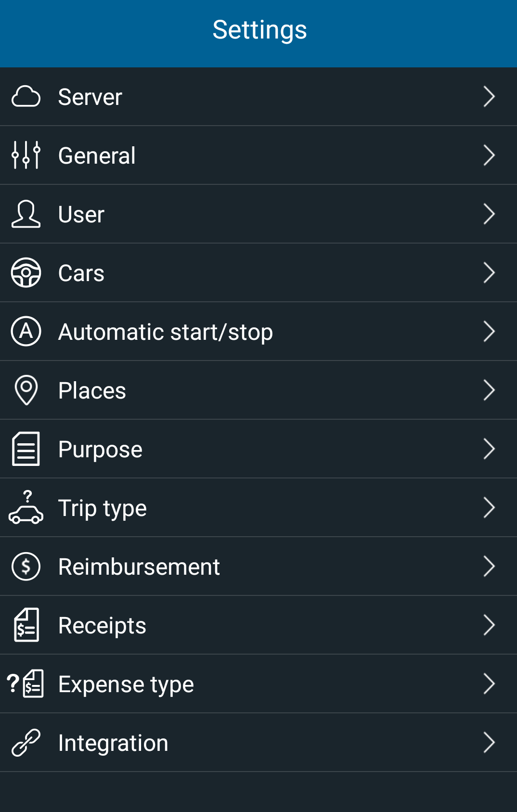Expand the Receipts row chevron
The height and width of the screenshot is (812, 517).
(489, 625)
